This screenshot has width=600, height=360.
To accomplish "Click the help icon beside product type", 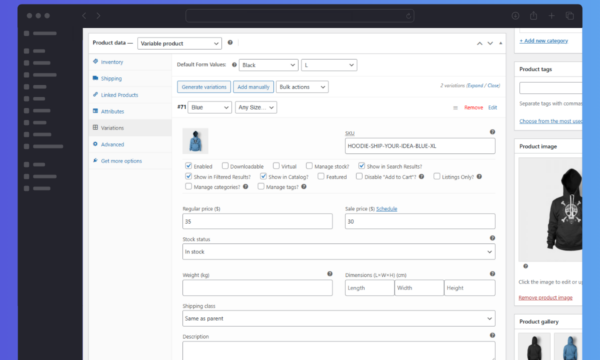I will pyautogui.click(x=230, y=42).
